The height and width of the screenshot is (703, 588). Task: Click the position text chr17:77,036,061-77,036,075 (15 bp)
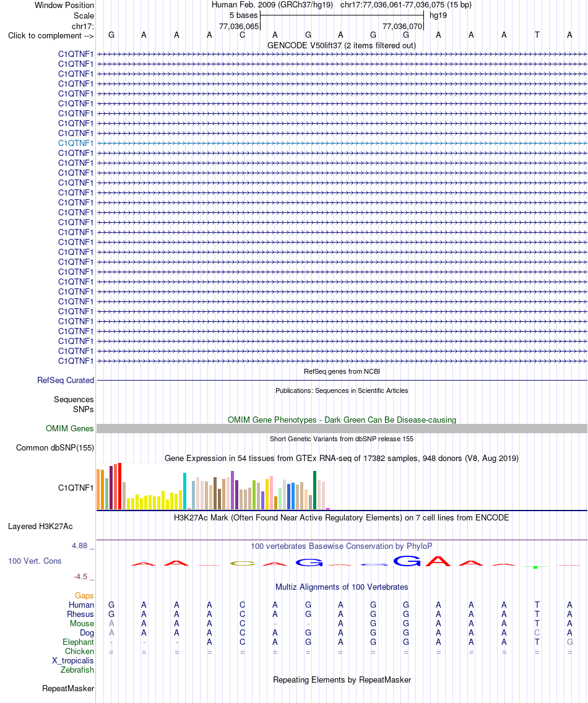(x=406, y=5)
